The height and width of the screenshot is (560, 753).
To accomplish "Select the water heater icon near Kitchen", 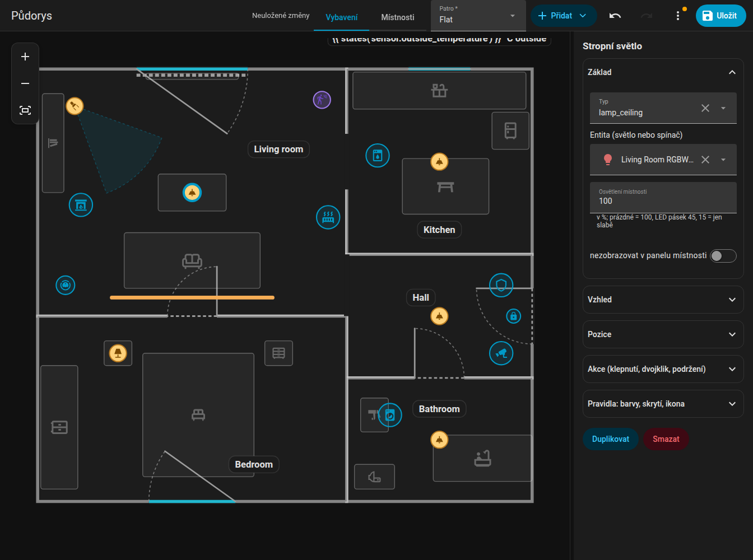I will coord(378,156).
